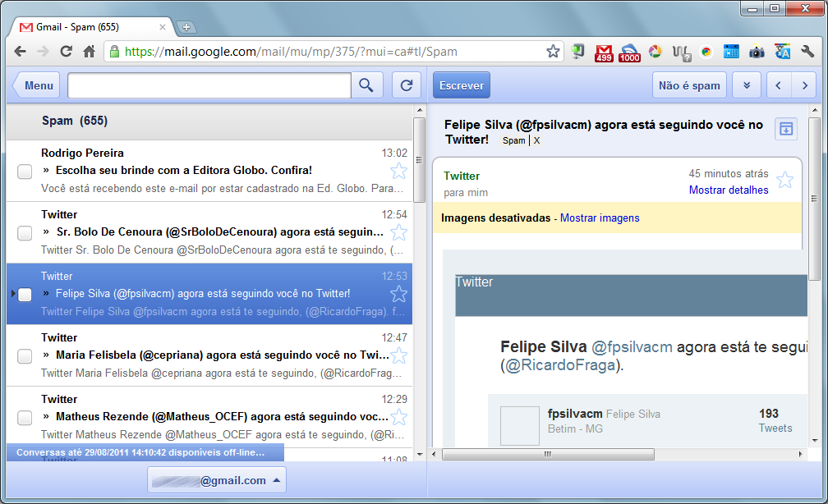Select the Rodrigo Pereira email checkbox

point(25,172)
